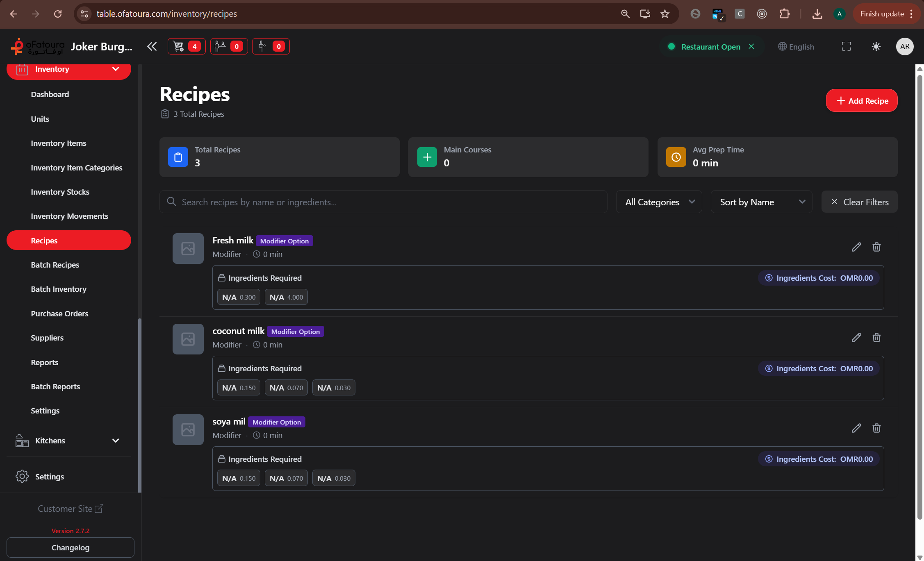Click the Total Recipes clipboard icon
The image size is (924, 561).
178,157
